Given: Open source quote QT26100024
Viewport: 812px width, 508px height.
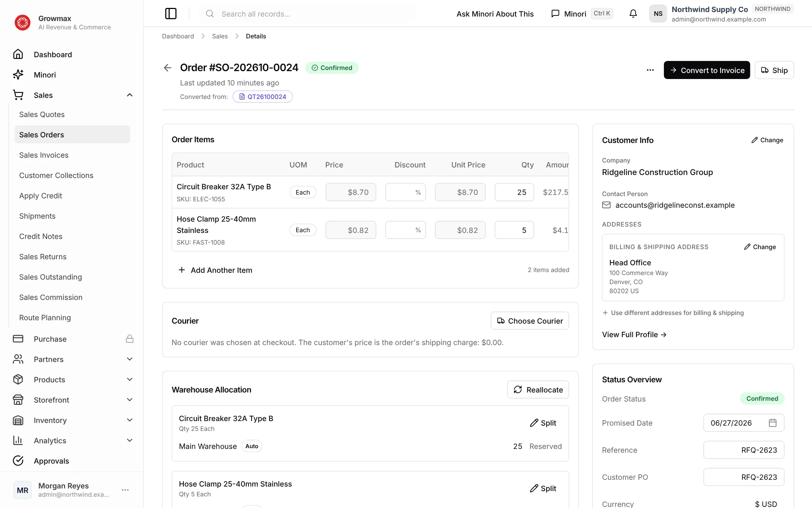Looking at the screenshot, I should (x=263, y=97).
